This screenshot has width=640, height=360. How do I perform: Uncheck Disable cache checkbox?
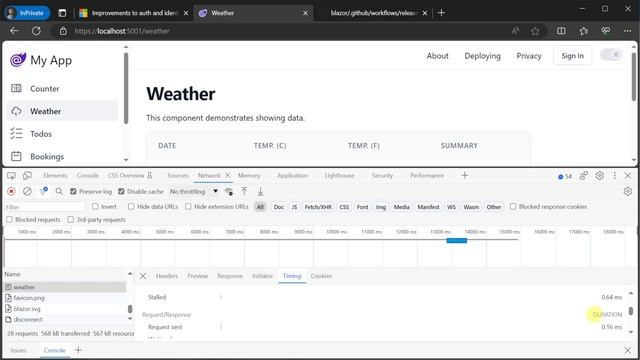click(x=121, y=191)
